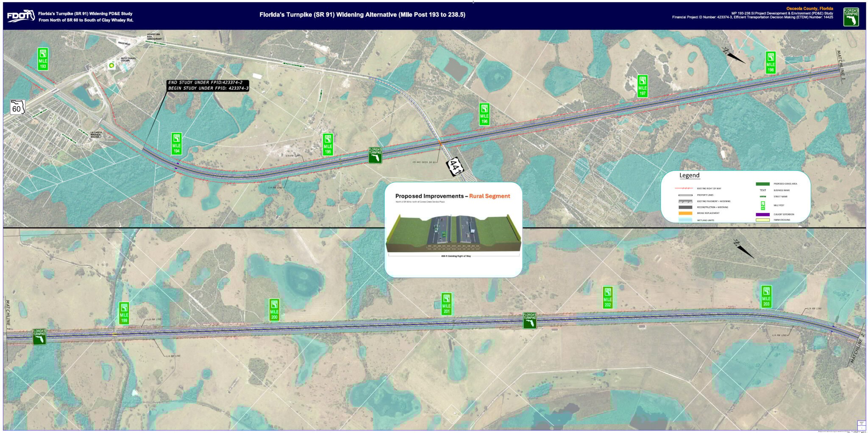Click the green Proposed Grass Area swatch
The image size is (868, 433).
click(762, 184)
